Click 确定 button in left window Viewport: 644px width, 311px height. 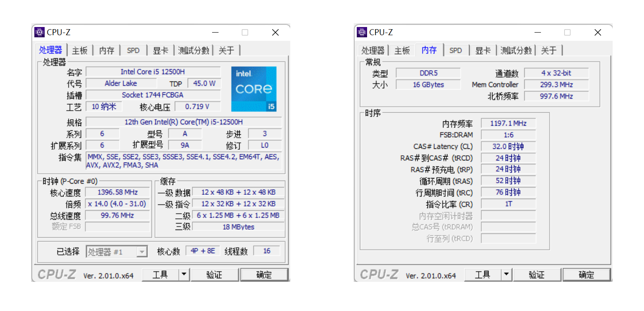[x=264, y=275]
